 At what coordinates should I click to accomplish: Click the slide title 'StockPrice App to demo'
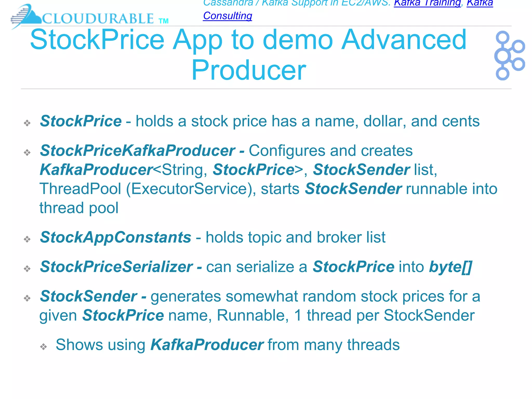click(248, 40)
